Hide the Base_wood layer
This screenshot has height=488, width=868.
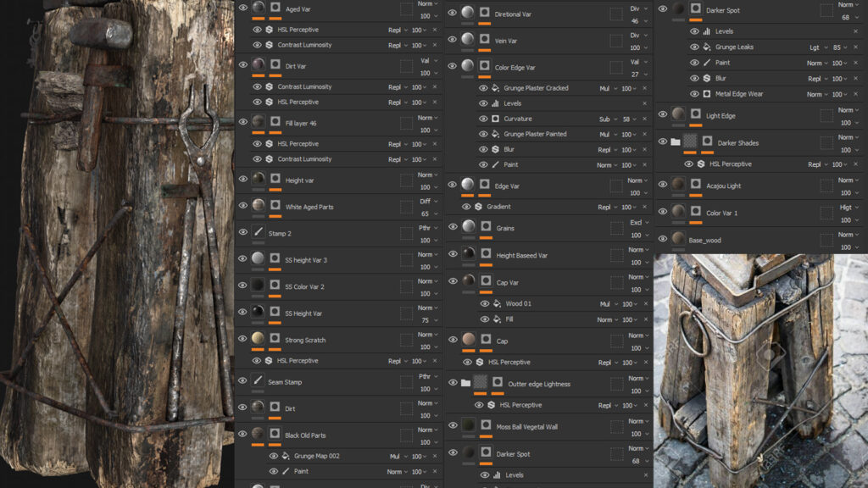tap(664, 240)
